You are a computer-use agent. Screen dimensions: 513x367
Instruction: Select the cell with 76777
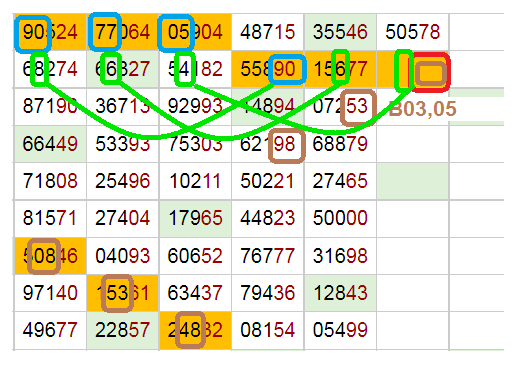click(x=268, y=256)
